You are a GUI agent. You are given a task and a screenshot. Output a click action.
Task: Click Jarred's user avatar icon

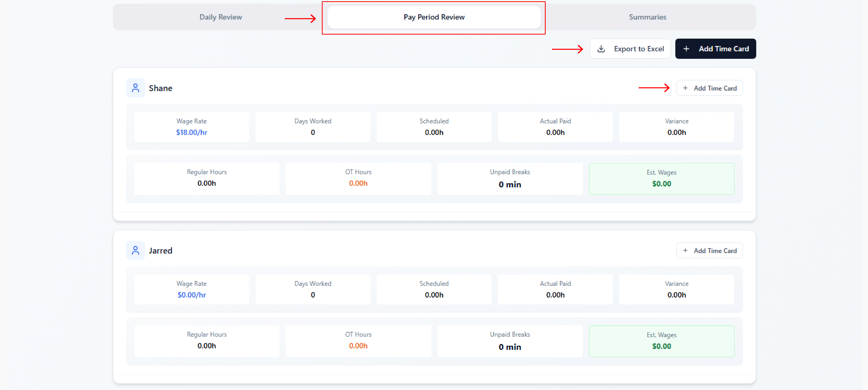(135, 251)
